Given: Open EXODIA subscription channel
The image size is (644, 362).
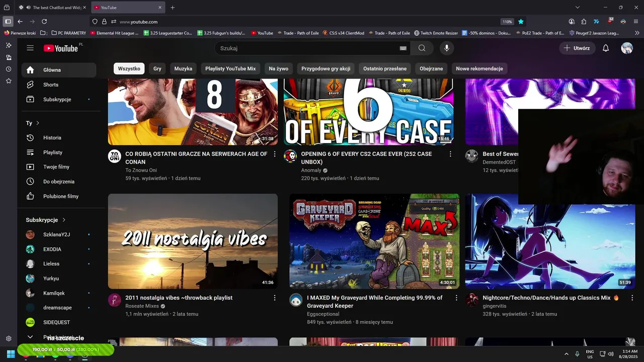Looking at the screenshot, I should [59, 249].
